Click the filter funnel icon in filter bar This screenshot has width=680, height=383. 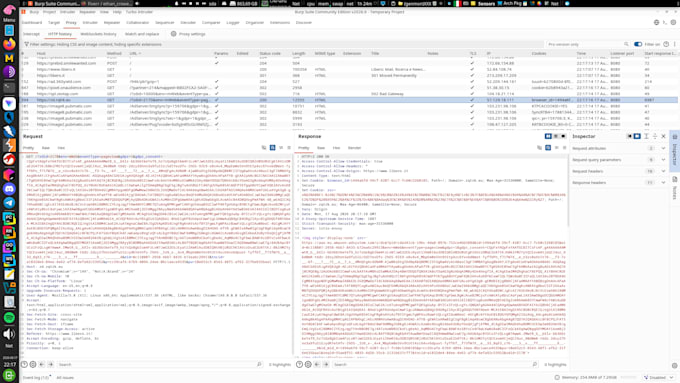pos(26,44)
